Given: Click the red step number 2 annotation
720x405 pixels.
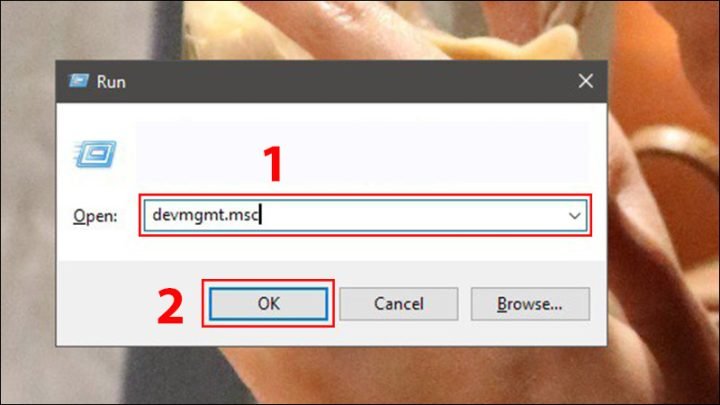Looking at the screenshot, I should pyautogui.click(x=170, y=307).
